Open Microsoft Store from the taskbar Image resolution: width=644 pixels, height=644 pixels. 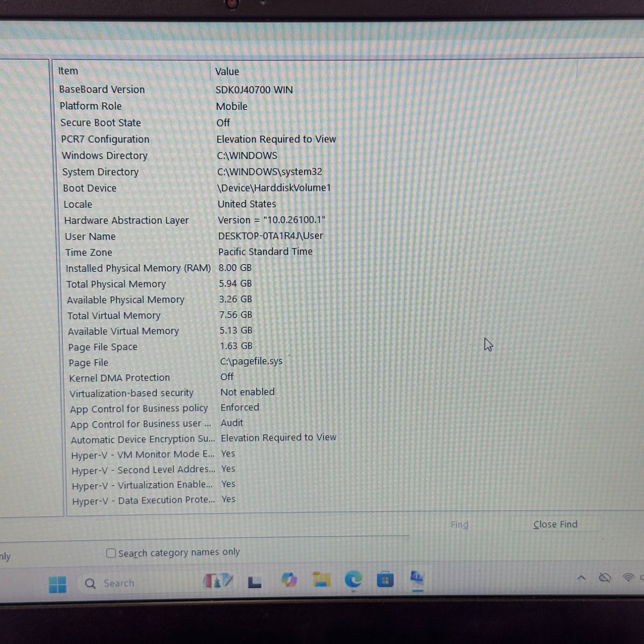click(x=385, y=579)
